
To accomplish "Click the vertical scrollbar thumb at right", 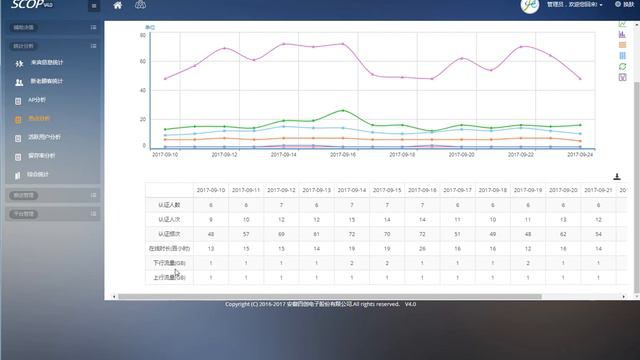I will click(636, 187).
